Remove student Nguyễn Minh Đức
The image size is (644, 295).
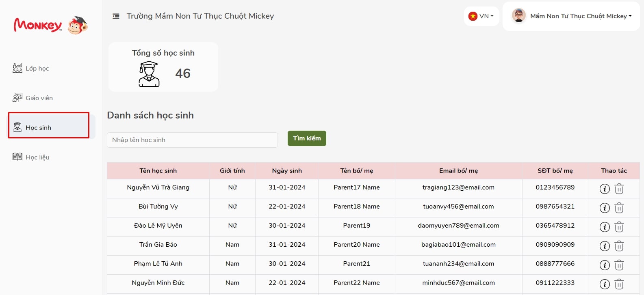pyautogui.click(x=619, y=284)
